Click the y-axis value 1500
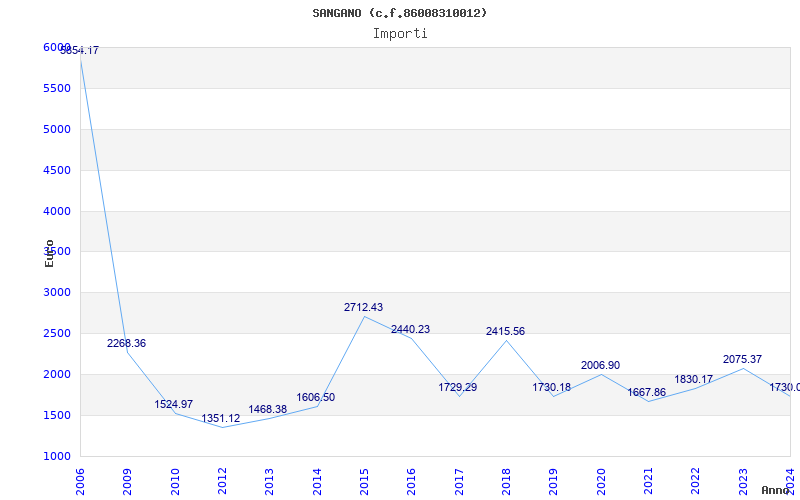 point(57,415)
